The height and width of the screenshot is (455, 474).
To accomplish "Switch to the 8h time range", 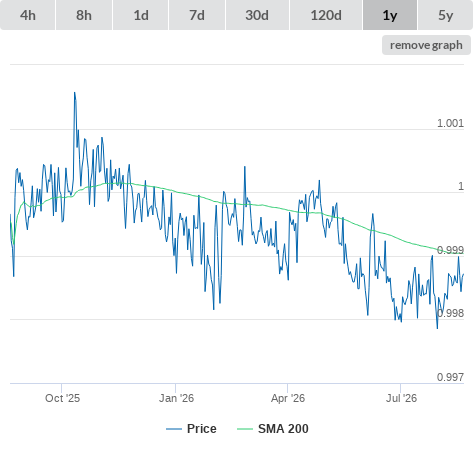I will click(x=84, y=15).
